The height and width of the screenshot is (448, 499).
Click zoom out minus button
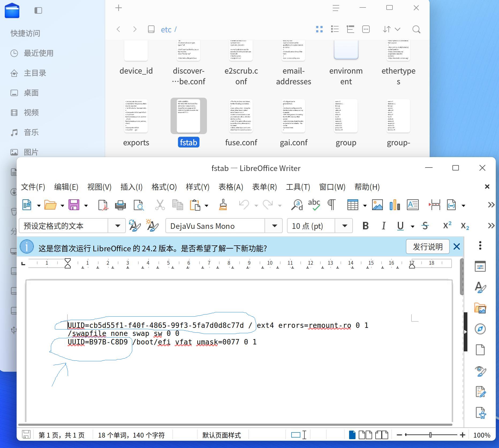coord(399,435)
